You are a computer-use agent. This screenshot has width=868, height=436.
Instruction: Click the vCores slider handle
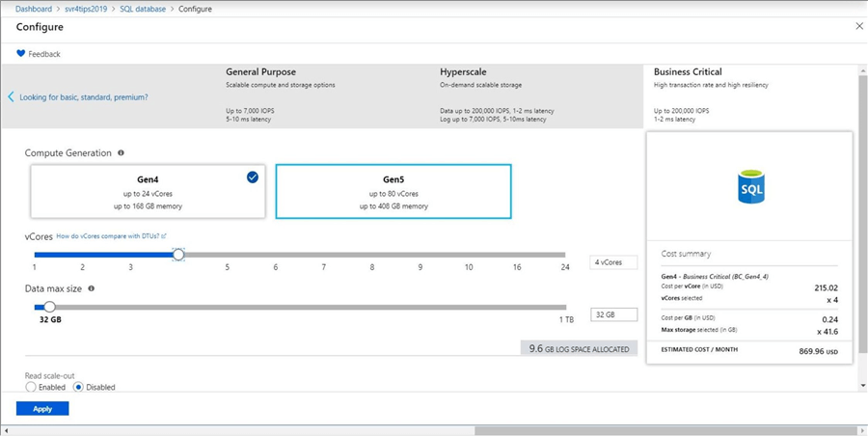click(x=178, y=255)
